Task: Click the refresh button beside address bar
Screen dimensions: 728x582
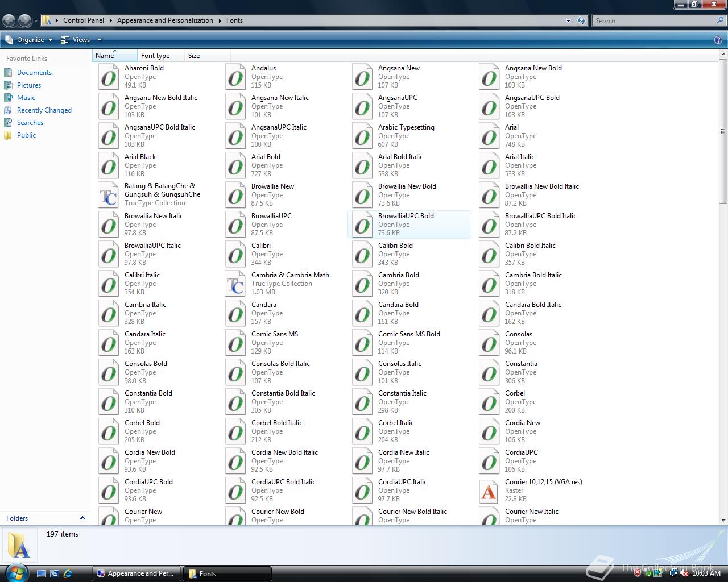Action: click(x=581, y=20)
